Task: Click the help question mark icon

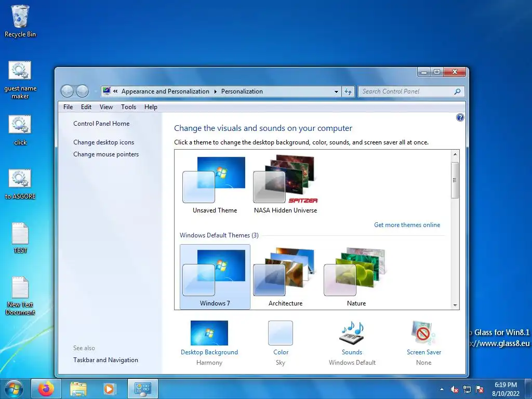Action: point(460,117)
